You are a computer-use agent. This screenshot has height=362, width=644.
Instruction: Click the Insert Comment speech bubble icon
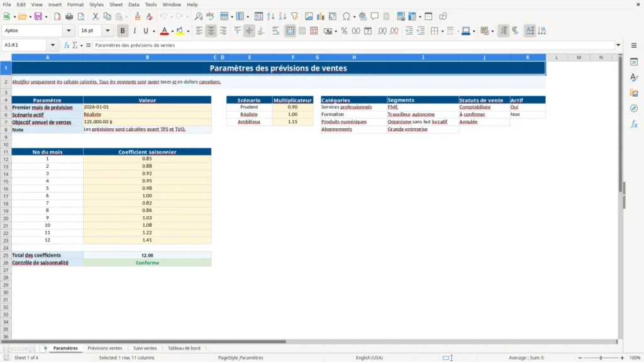(x=375, y=16)
